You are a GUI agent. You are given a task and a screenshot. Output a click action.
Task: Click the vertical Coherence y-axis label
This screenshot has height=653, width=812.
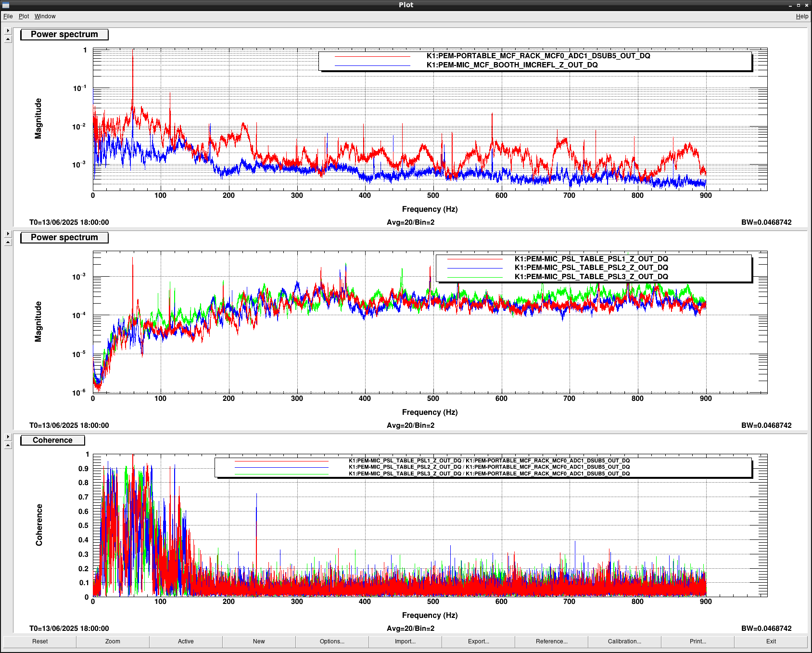pos(39,525)
